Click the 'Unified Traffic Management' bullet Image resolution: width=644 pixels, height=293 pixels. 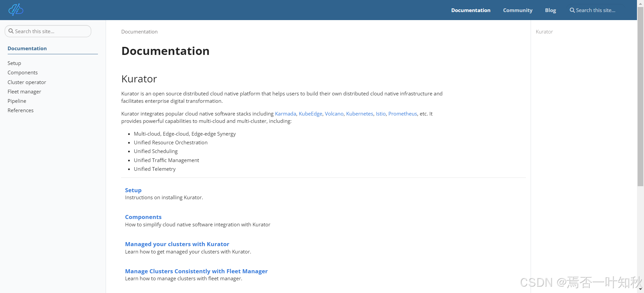(166, 160)
